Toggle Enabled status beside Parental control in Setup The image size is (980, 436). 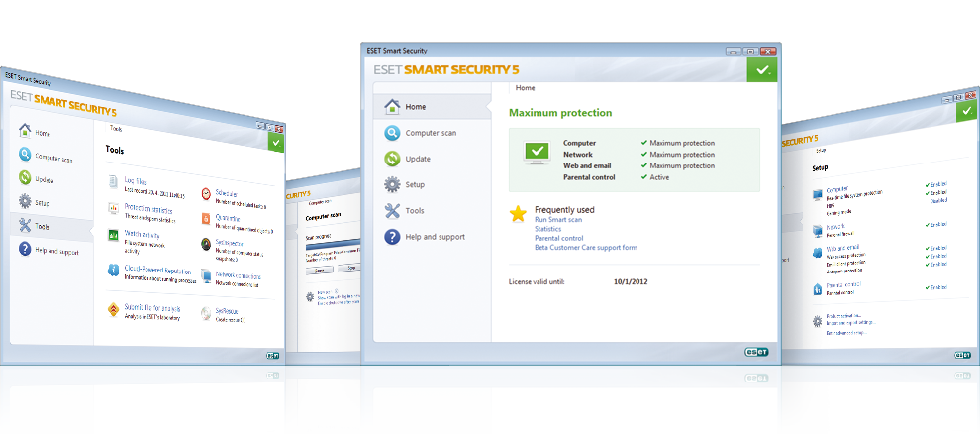[936, 287]
